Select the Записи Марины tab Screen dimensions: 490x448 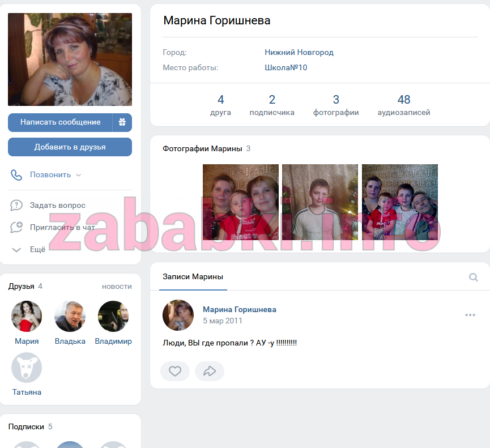pyautogui.click(x=193, y=277)
